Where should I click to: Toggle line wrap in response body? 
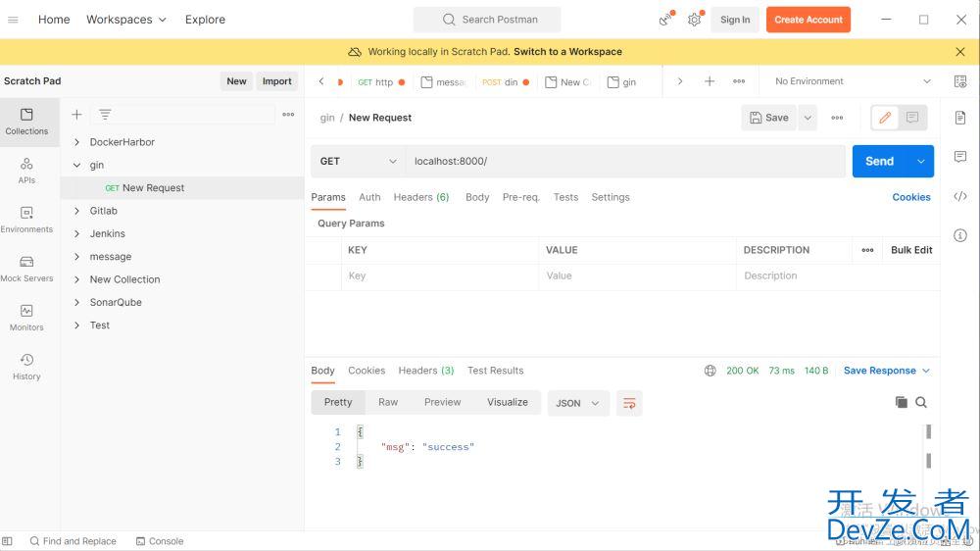coord(629,403)
